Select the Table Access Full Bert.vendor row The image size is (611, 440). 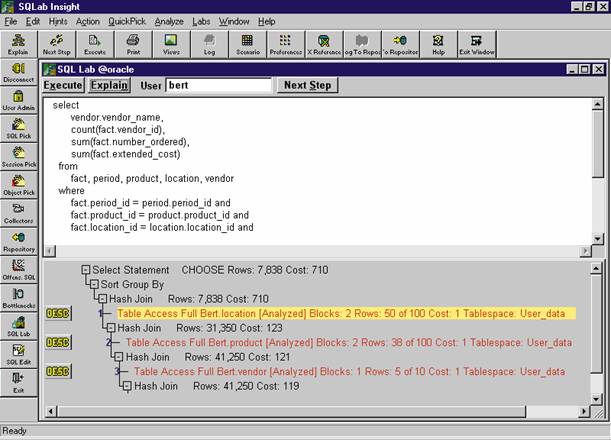(x=350, y=371)
